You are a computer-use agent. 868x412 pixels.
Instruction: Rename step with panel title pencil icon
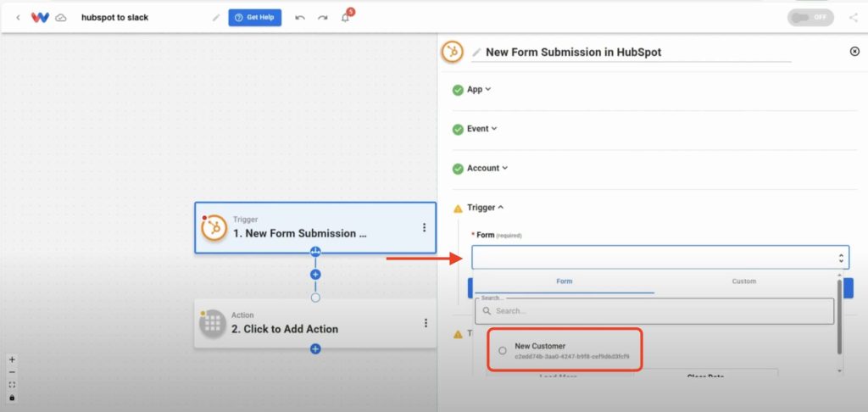point(476,53)
